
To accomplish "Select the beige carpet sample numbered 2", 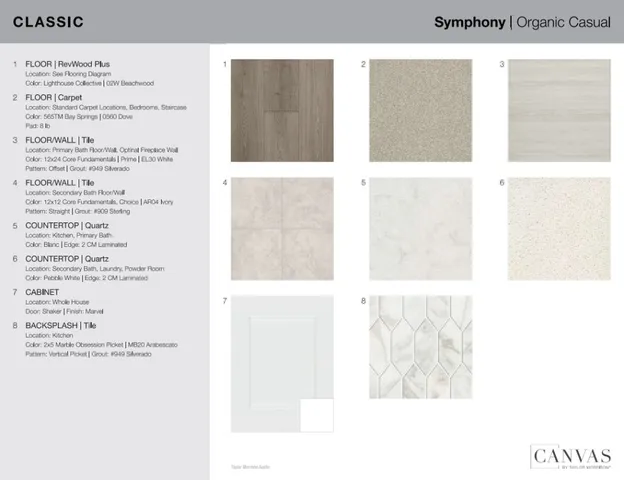I will [x=419, y=110].
